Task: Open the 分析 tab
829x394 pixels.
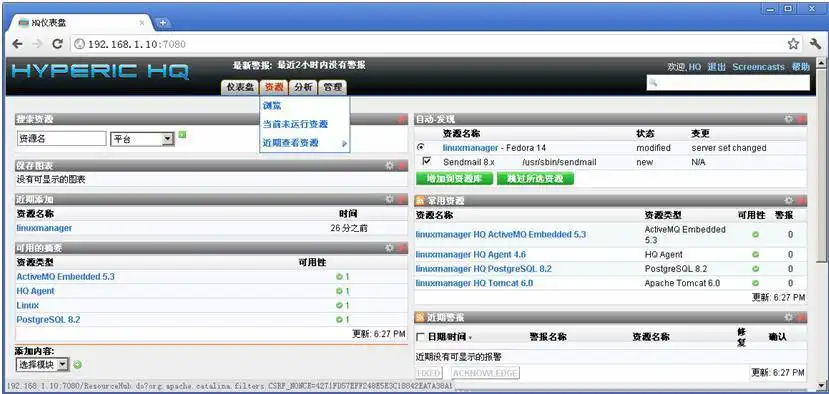Action: (303, 87)
